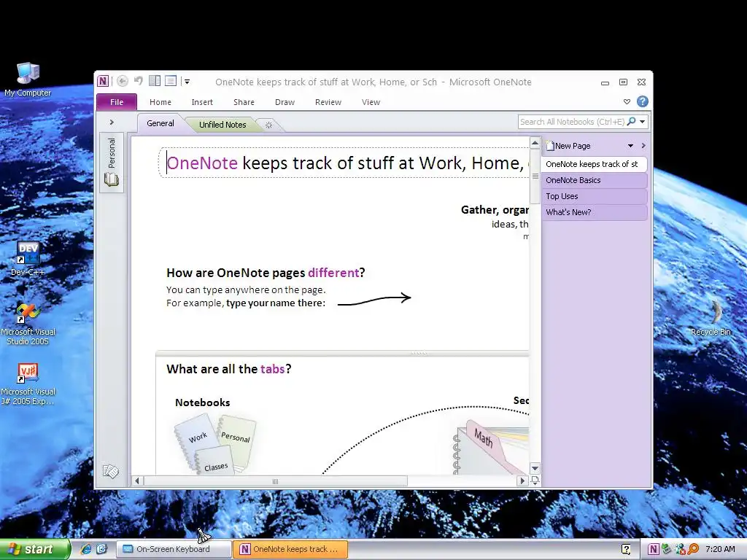The image size is (747, 560).
Task: Open the Share ribbon tab
Action: 244,102
